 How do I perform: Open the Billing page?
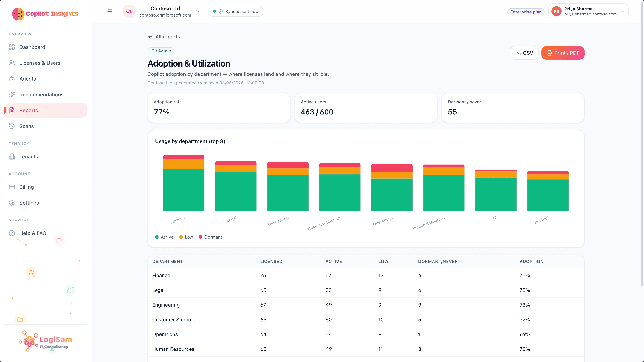point(46,187)
